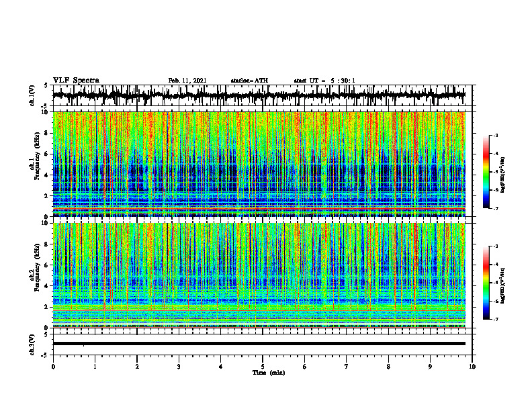Image resolution: width=532 pixels, height=411 pixels.
Task: Click the "ch.1(V)" waveform axis label
Action: (32, 95)
